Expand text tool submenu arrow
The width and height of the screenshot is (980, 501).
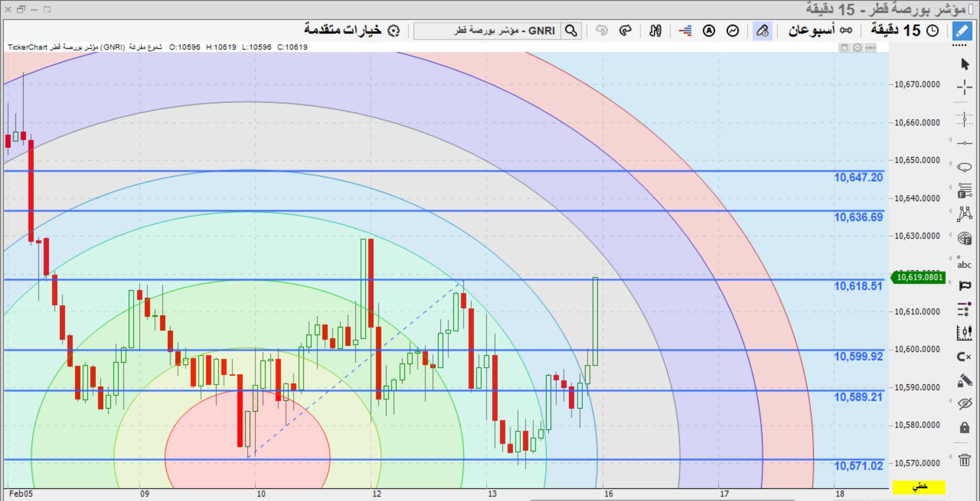point(950,259)
